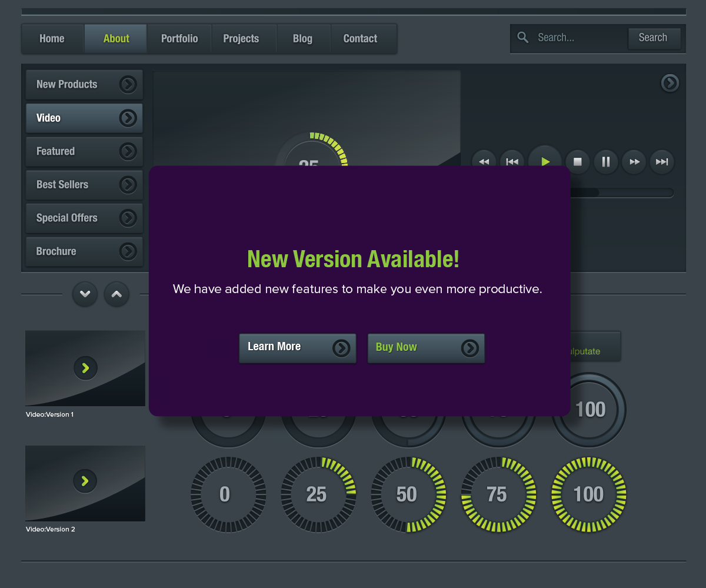
Task: Stop playback with the stop button
Action: point(578,162)
